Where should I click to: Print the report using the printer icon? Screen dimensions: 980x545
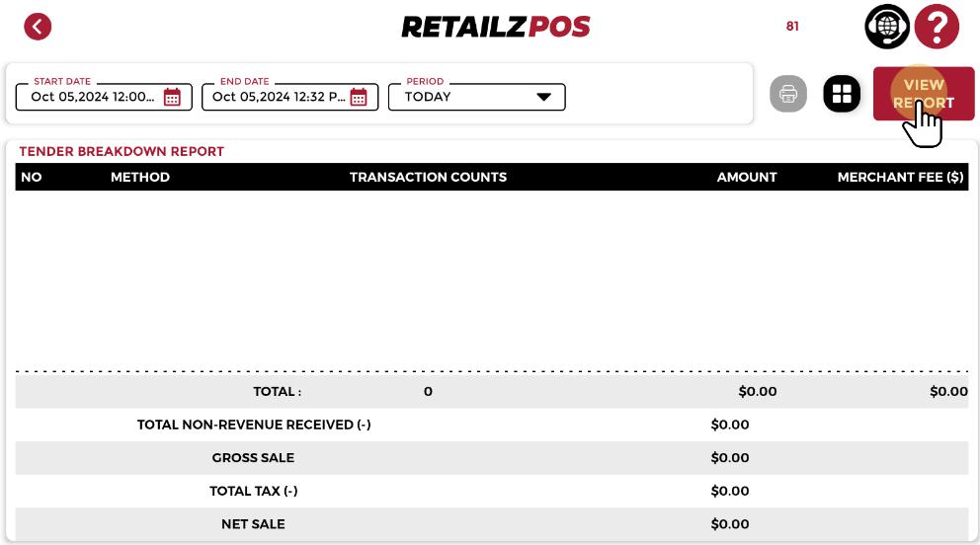pyautogui.click(x=788, y=94)
